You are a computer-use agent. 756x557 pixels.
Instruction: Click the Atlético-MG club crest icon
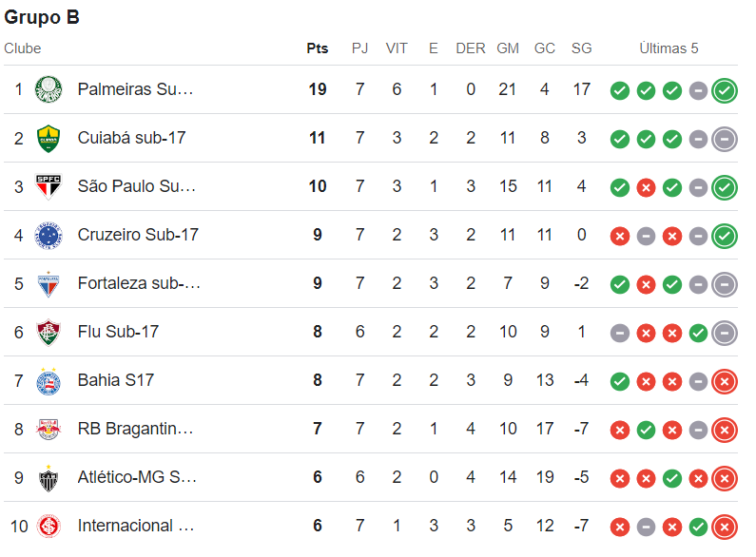[x=48, y=477]
